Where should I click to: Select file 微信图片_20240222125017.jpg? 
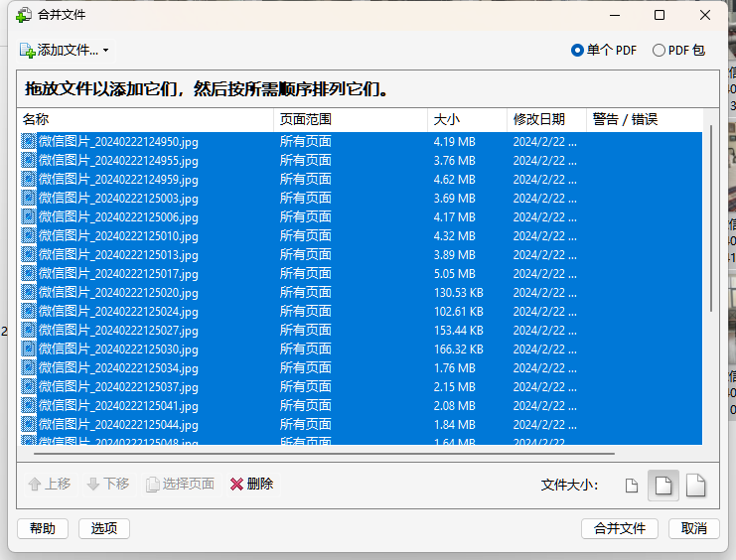click(x=361, y=273)
